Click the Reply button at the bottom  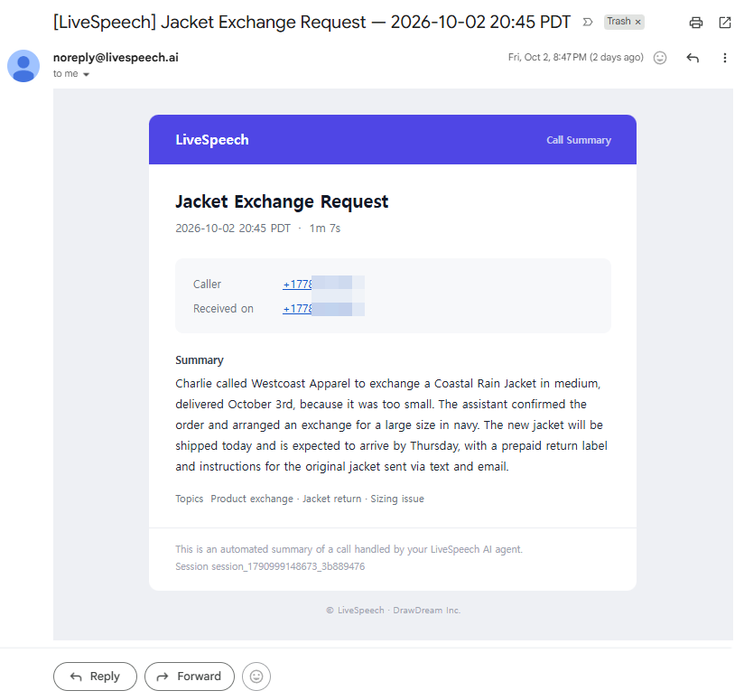point(95,677)
